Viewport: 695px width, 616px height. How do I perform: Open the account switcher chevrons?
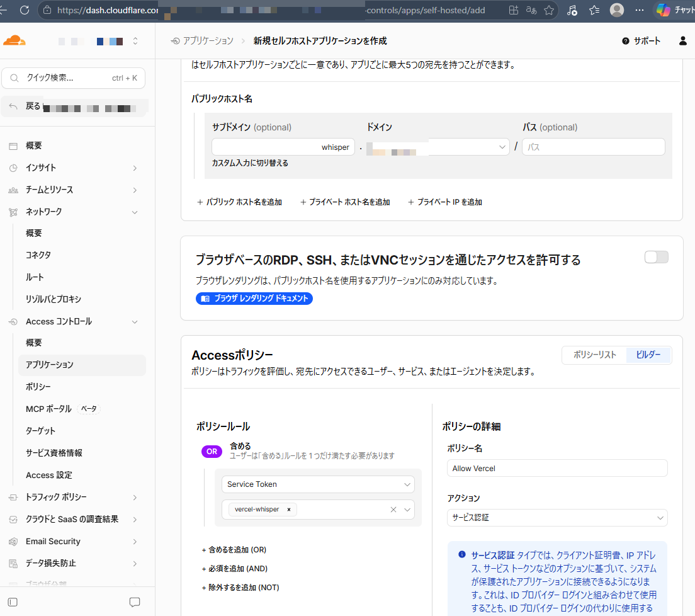pos(135,41)
